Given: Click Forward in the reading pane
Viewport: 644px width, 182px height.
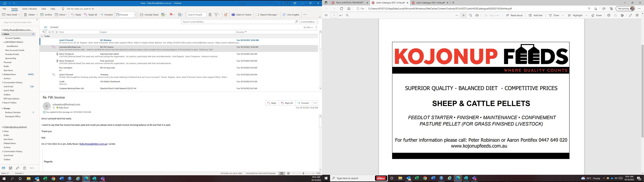Looking at the screenshot, I should click(x=303, y=103).
